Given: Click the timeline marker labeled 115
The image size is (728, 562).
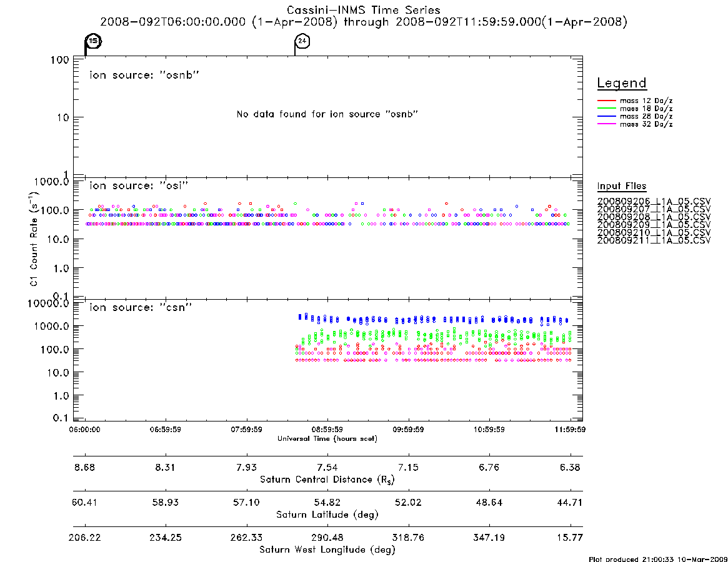Looking at the screenshot, I should click(93, 41).
